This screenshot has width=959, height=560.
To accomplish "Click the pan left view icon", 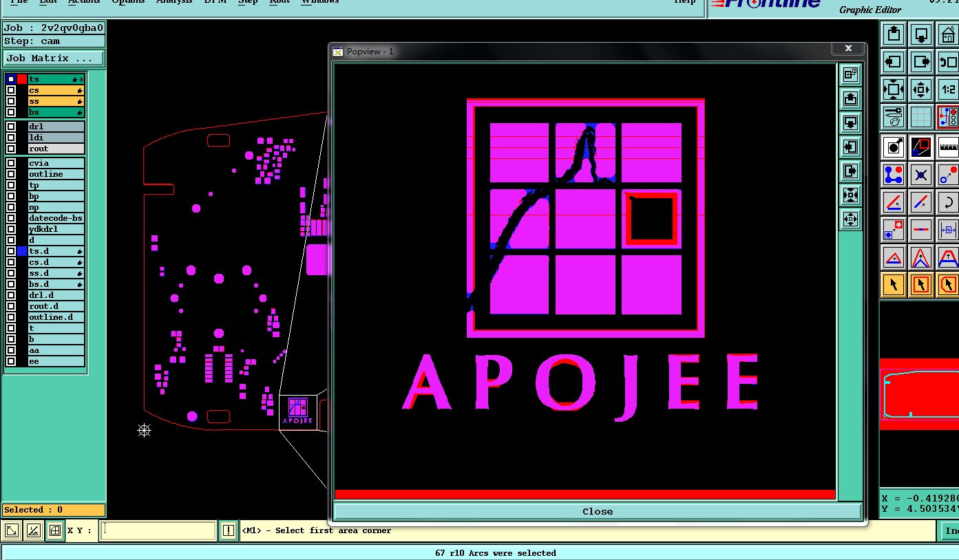I will pyautogui.click(x=894, y=61).
